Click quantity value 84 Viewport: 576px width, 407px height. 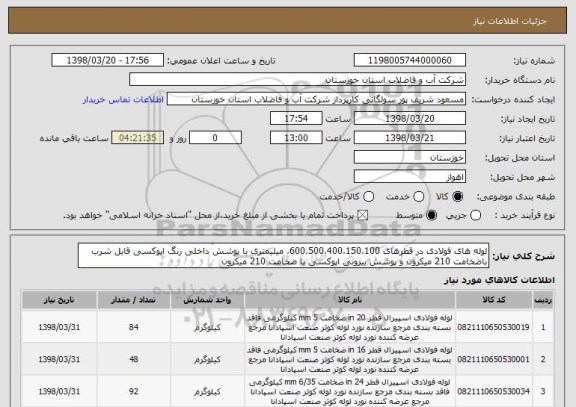pyautogui.click(x=134, y=327)
